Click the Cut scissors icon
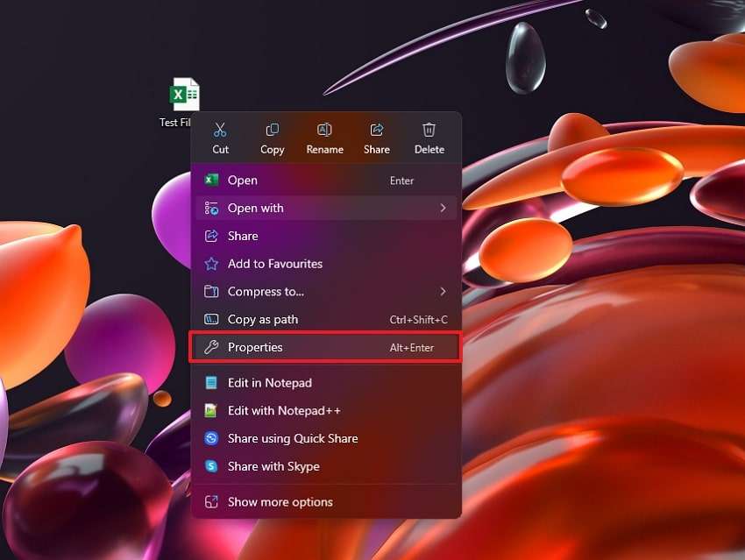This screenshot has height=560, width=745. point(220,130)
